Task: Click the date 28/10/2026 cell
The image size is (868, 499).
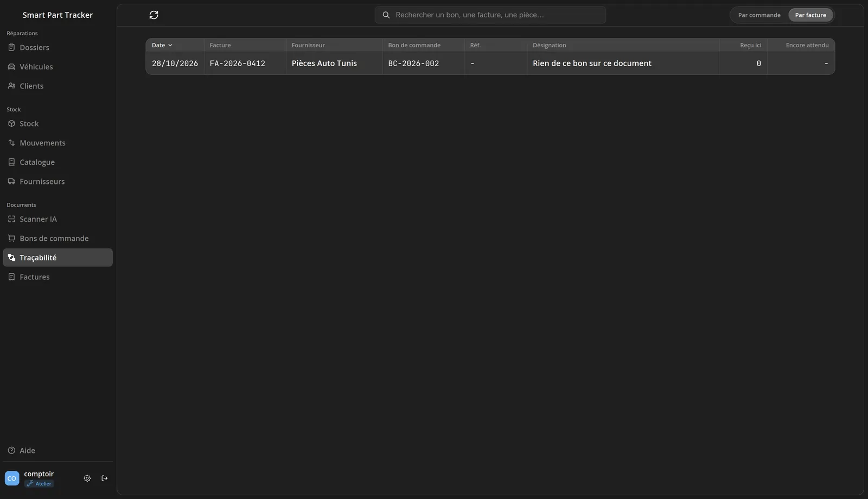Action: coord(175,63)
